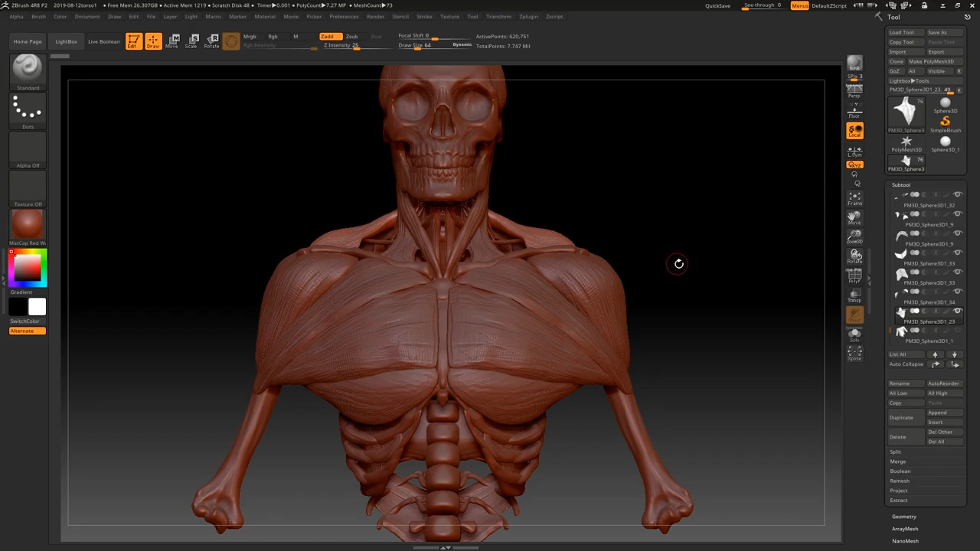
Task: Select the Scale gizmo tool
Action: pyautogui.click(x=191, y=41)
